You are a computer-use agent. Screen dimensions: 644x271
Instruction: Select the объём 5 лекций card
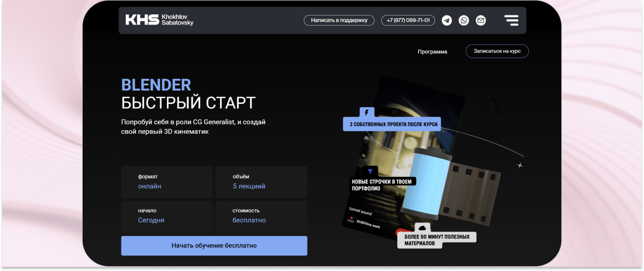point(261,182)
